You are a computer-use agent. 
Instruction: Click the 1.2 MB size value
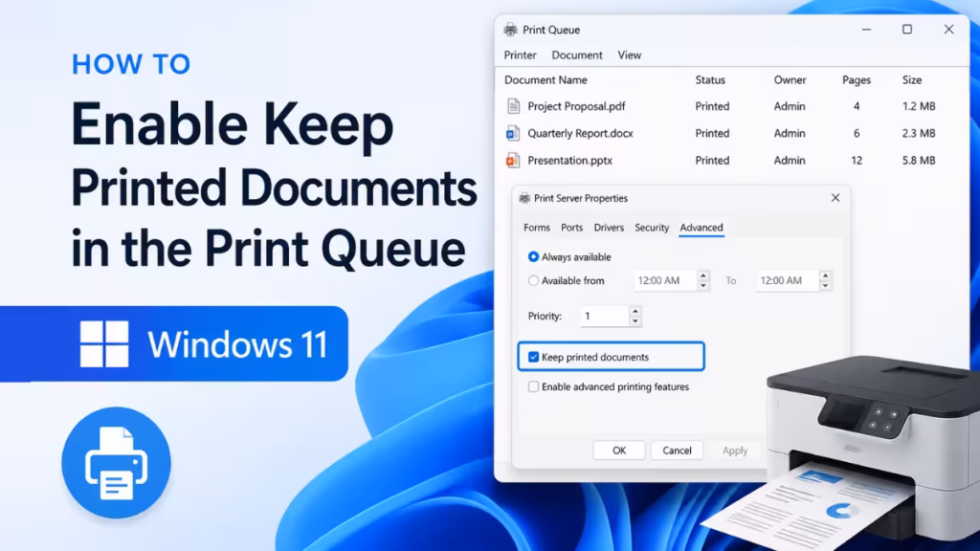(919, 106)
